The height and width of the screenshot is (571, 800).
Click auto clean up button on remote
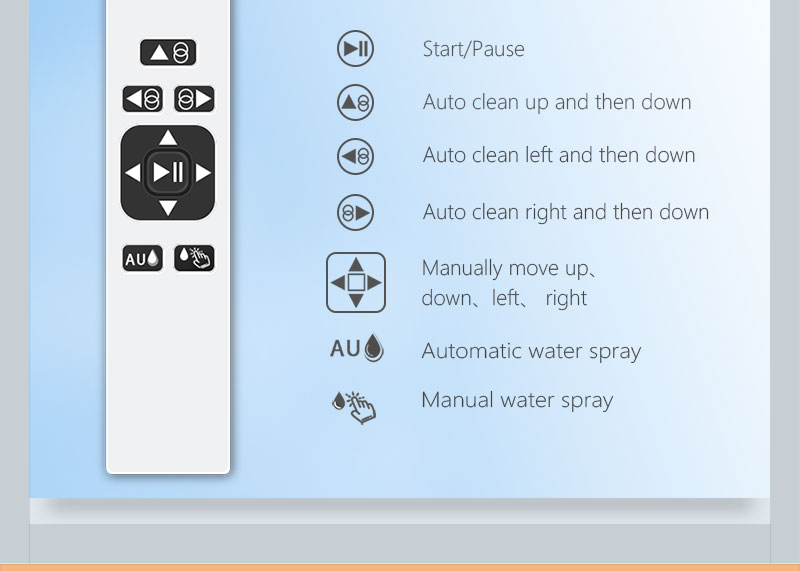[x=168, y=52]
